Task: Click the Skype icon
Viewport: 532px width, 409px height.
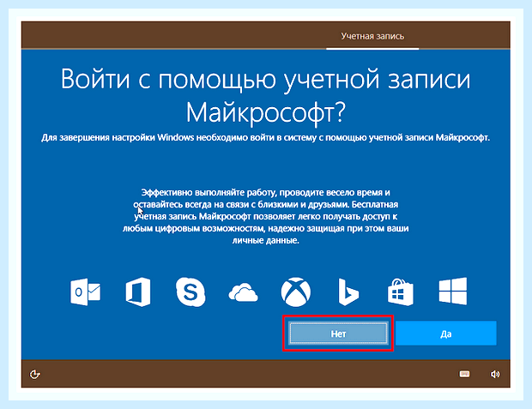Action: 190,292
